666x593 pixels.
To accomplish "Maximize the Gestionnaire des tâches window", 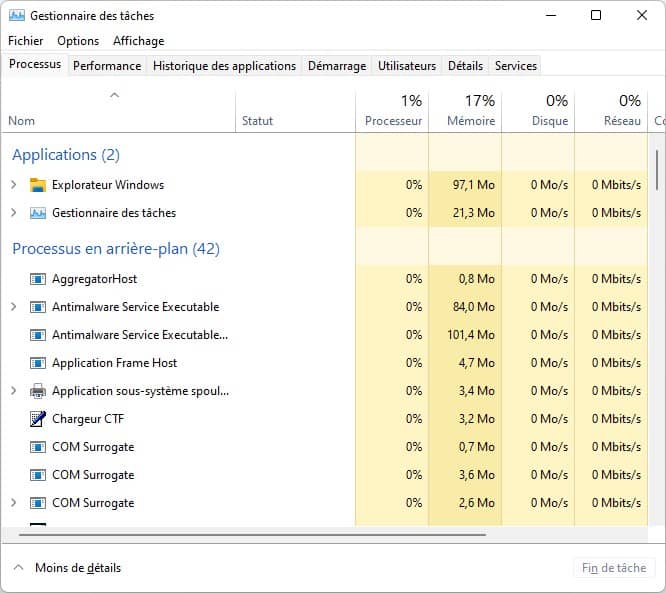I will pos(596,15).
